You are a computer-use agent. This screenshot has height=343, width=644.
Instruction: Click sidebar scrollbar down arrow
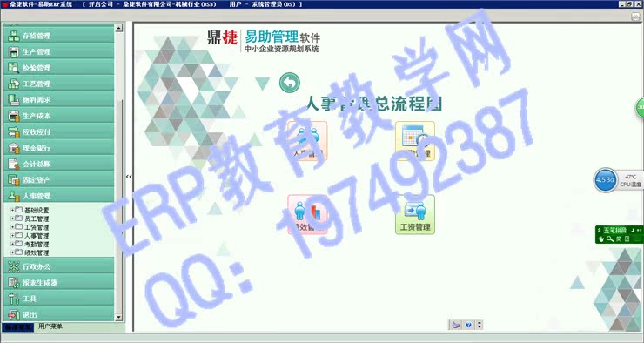118,317
